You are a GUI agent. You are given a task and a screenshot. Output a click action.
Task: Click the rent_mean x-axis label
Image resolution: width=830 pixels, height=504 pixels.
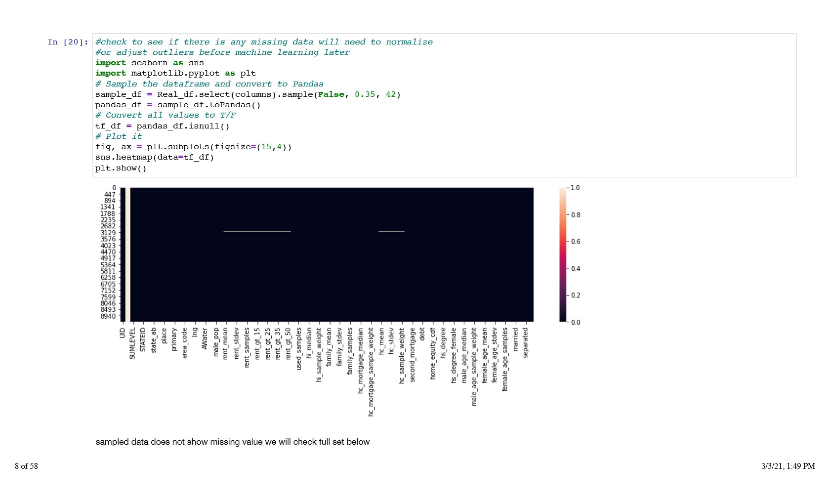(225, 343)
